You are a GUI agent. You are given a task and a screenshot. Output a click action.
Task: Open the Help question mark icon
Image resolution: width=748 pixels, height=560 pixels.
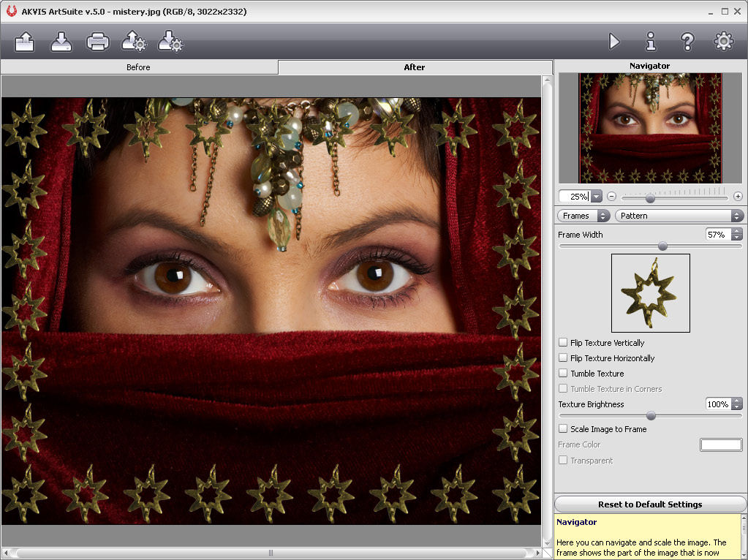(687, 42)
